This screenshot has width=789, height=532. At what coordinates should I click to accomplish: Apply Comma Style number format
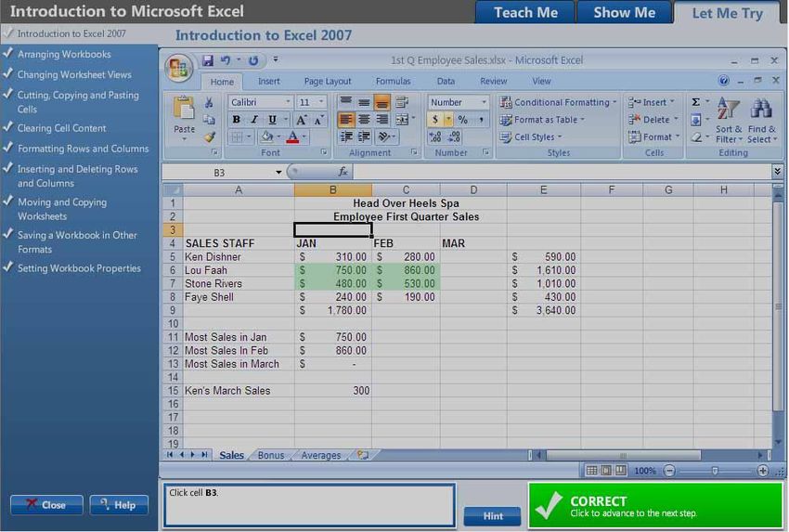481,119
